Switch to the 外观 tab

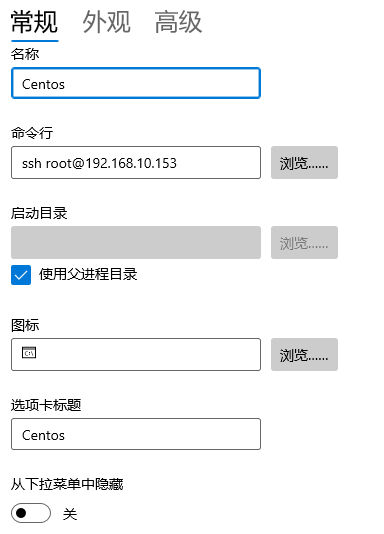click(107, 22)
